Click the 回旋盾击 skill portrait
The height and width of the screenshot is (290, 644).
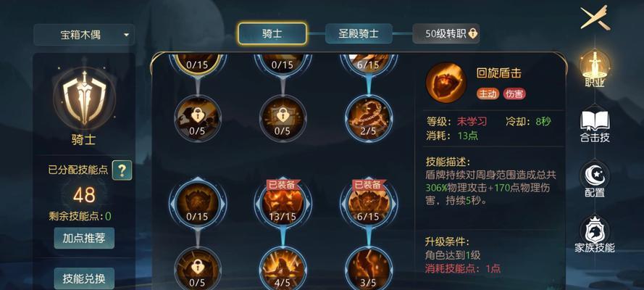click(x=446, y=82)
